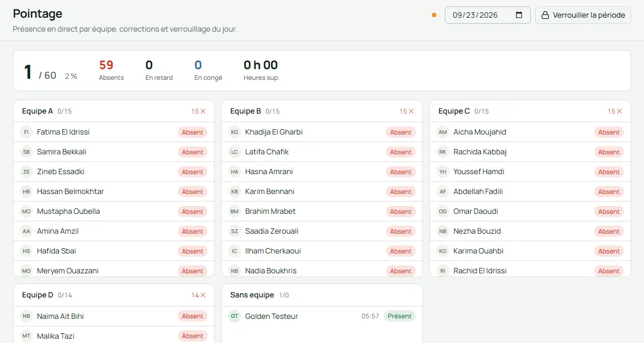
Task: Open the calendar picker icon in date field
Action: pos(519,15)
